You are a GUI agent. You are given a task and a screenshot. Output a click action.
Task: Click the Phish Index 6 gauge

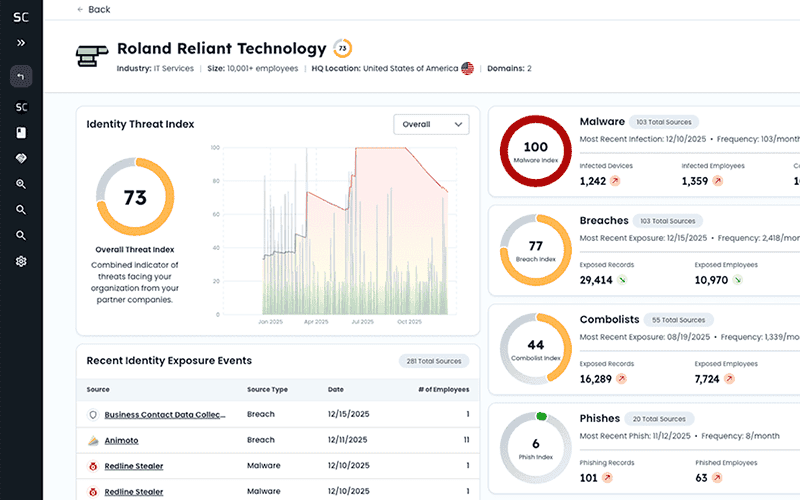pyautogui.click(x=536, y=448)
